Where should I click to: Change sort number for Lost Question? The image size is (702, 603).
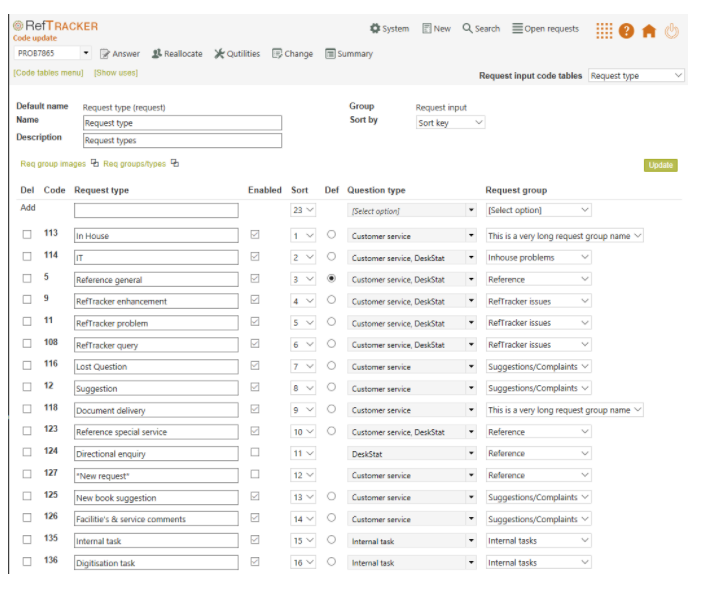[x=303, y=367]
